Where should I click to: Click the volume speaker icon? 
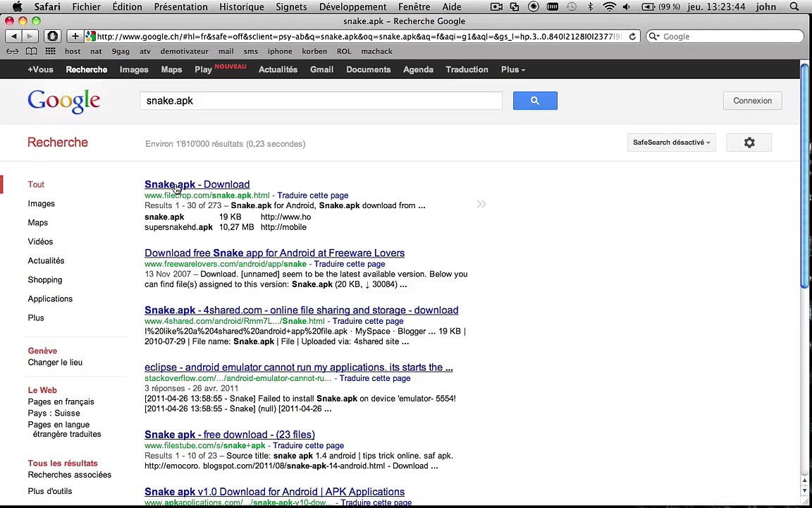[627, 7]
